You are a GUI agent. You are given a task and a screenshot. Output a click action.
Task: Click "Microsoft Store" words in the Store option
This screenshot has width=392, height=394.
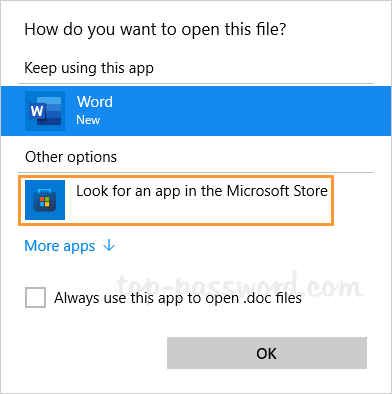pos(277,191)
